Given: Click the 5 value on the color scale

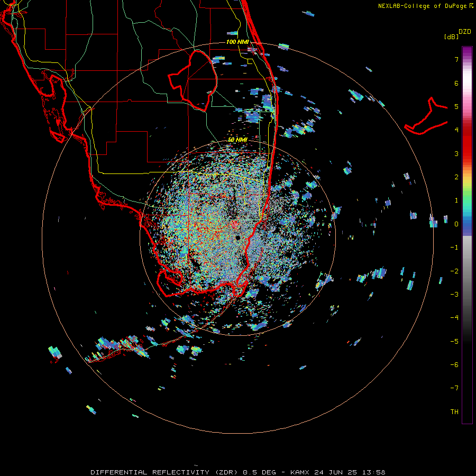Looking at the screenshot, I should (456, 106).
